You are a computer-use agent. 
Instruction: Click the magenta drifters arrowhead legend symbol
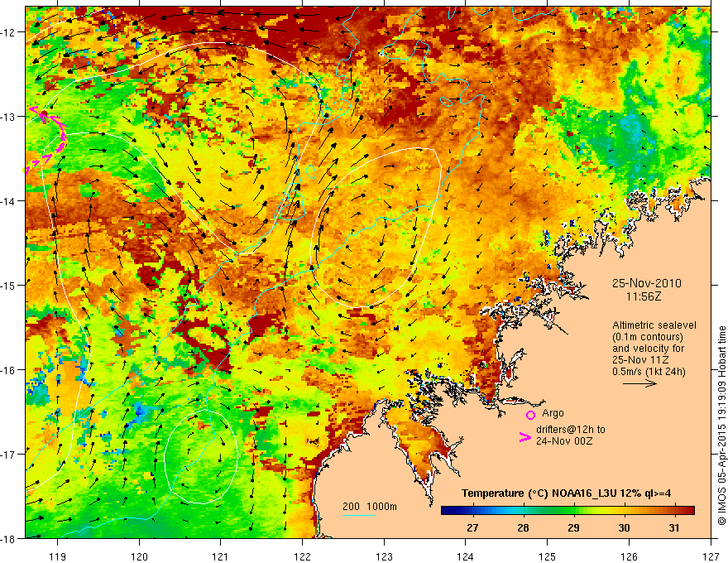[x=524, y=437]
